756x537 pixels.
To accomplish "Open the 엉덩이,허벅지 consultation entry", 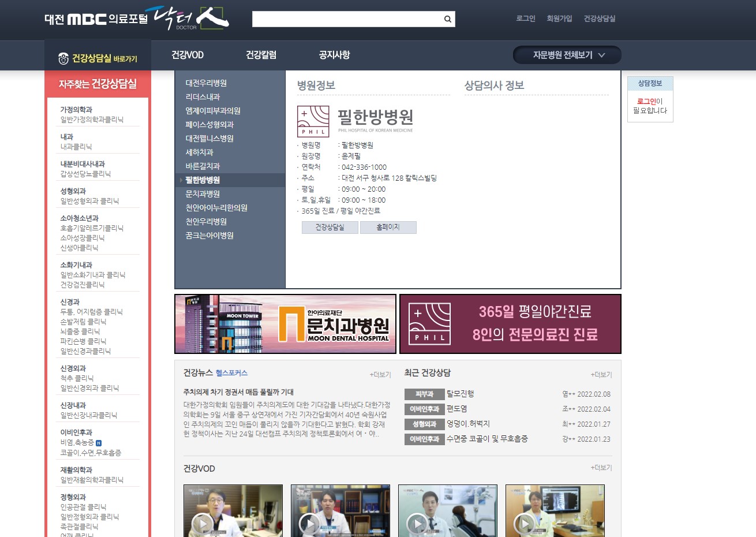I will [x=468, y=424].
